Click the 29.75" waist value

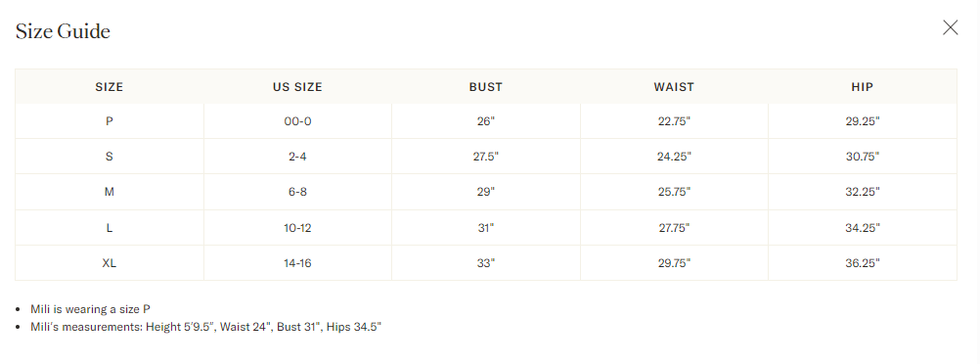[x=674, y=263]
